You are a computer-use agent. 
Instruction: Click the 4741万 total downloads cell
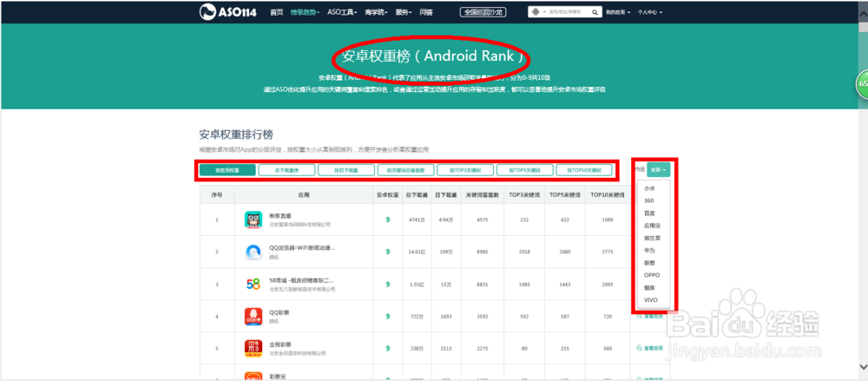tap(416, 220)
